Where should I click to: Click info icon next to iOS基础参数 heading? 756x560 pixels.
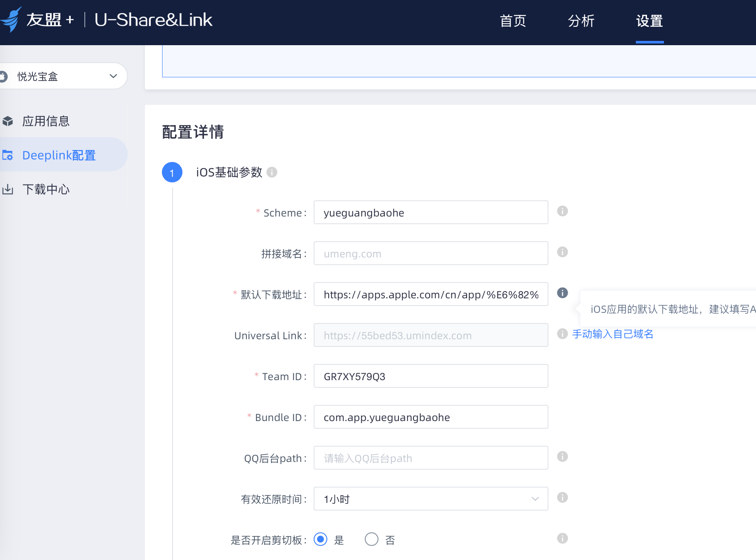[272, 172]
